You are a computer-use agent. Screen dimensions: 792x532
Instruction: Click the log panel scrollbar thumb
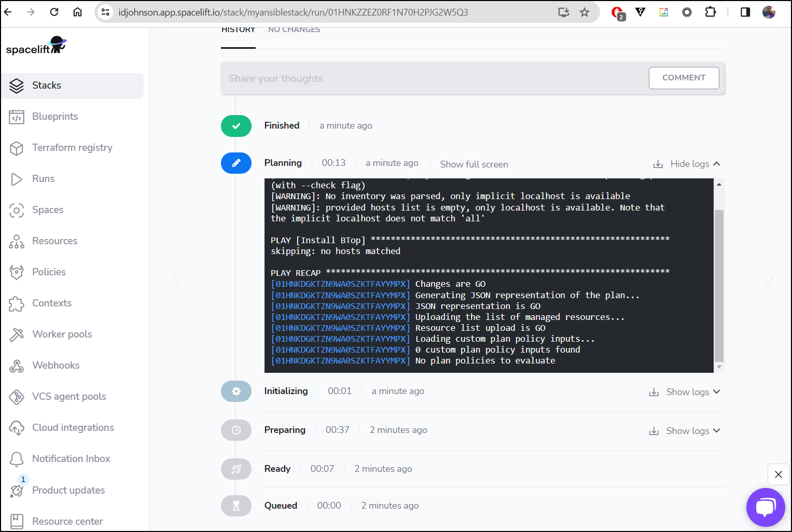pyautogui.click(x=719, y=285)
